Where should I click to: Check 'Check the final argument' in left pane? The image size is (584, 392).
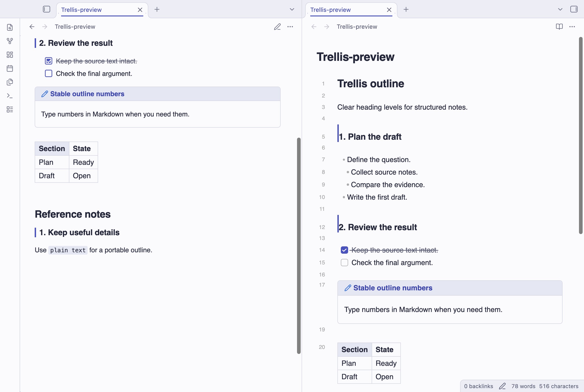click(x=49, y=73)
